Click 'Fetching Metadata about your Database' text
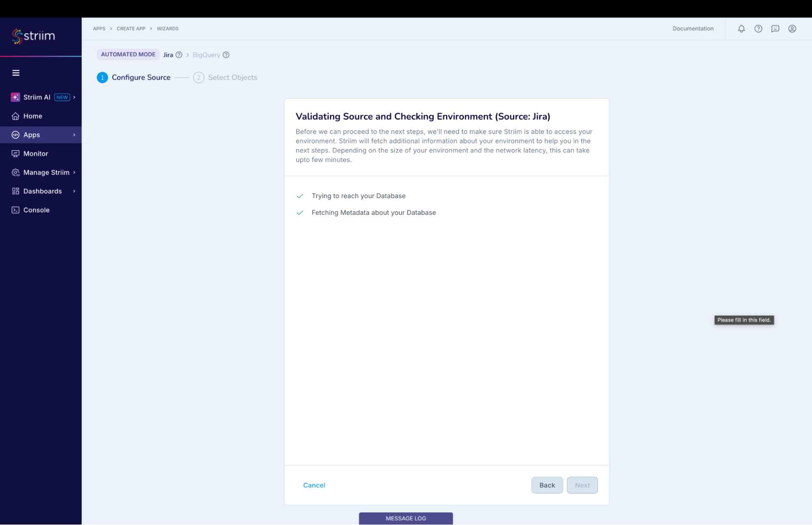The width and height of the screenshot is (812, 525). coord(374,213)
